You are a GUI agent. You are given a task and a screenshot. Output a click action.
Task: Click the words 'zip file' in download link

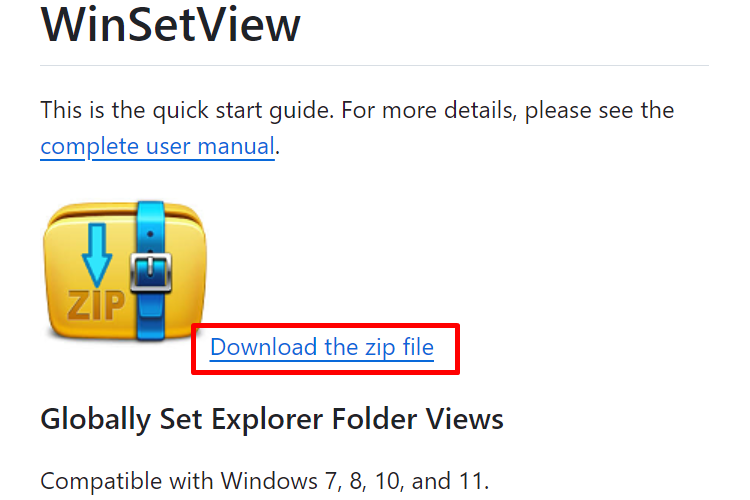coord(399,347)
